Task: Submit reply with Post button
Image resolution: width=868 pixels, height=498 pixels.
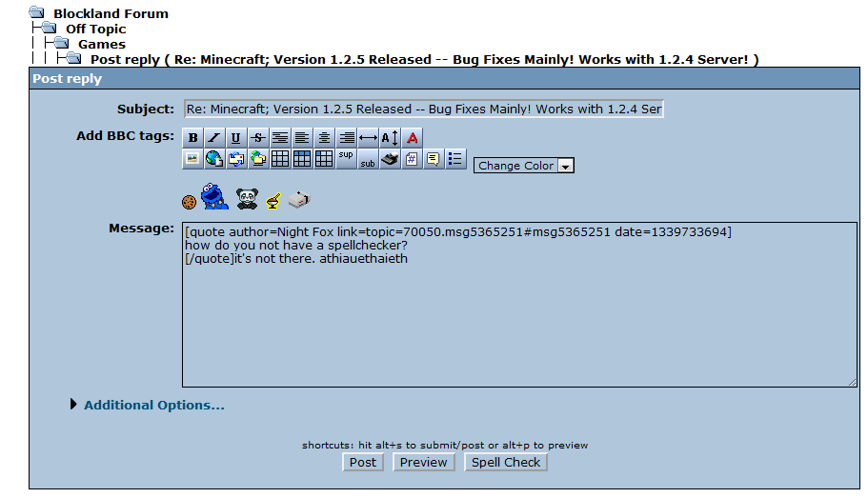Action: [x=363, y=462]
